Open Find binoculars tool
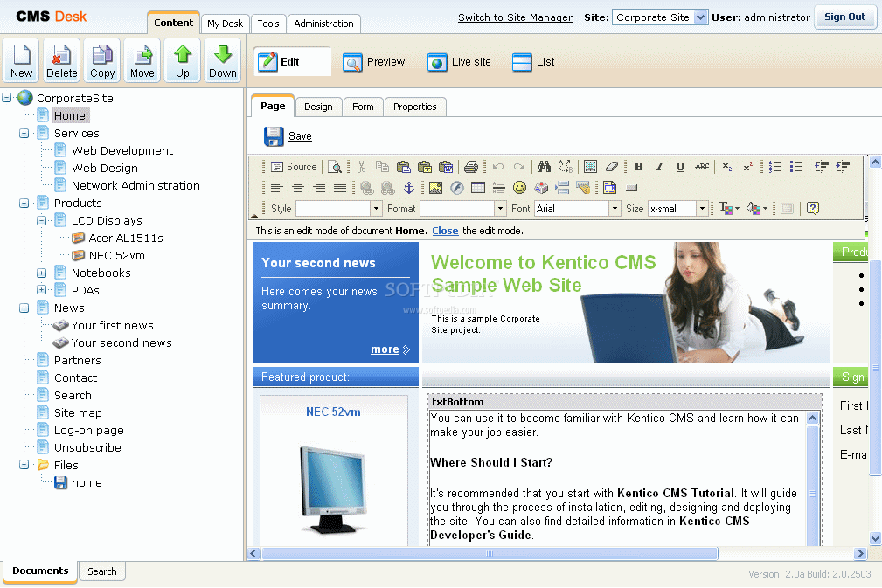The image size is (882, 588). point(544,167)
